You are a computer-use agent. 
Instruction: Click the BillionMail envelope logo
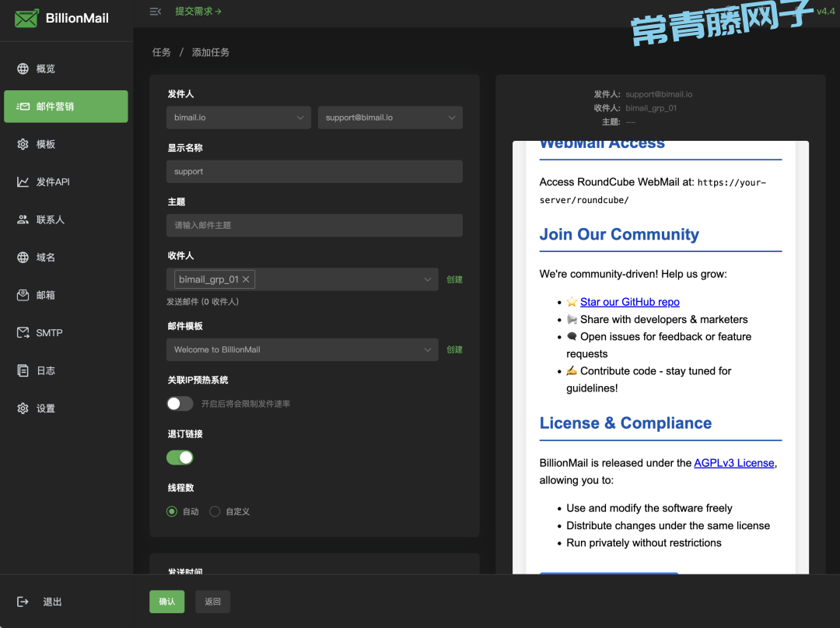[x=26, y=18]
